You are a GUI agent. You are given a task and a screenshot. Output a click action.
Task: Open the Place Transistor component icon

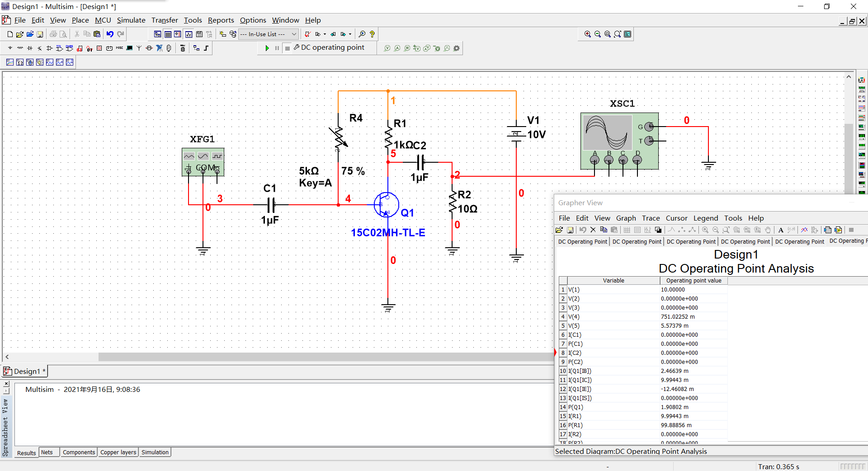click(40, 48)
